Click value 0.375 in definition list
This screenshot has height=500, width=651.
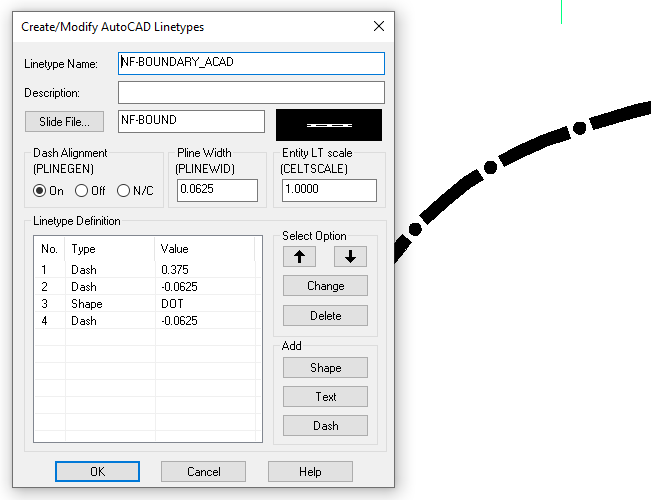(175, 270)
